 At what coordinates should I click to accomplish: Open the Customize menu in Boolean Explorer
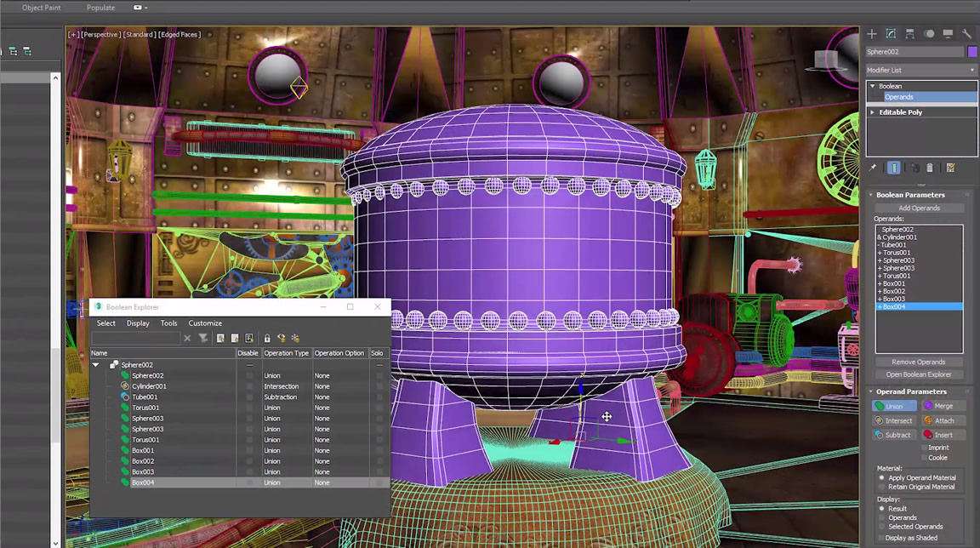[x=205, y=323]
